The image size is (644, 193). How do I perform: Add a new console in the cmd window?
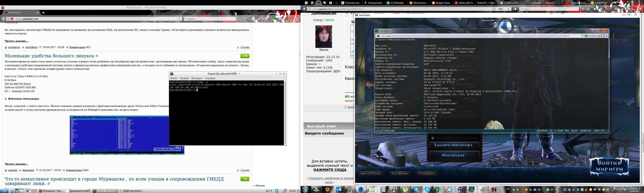coord(586,36)
